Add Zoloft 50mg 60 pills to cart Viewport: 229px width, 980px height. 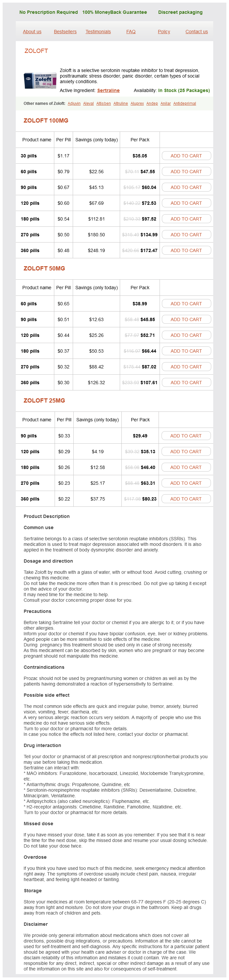pyautogui.click(x=186, y=304)
